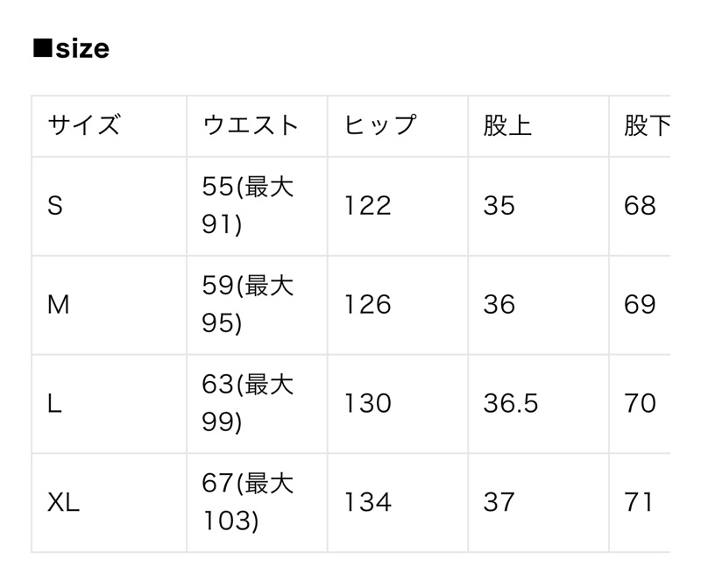This screenshot has width=701, height=588.
Task: Click the M size row label
Action: 59,305
